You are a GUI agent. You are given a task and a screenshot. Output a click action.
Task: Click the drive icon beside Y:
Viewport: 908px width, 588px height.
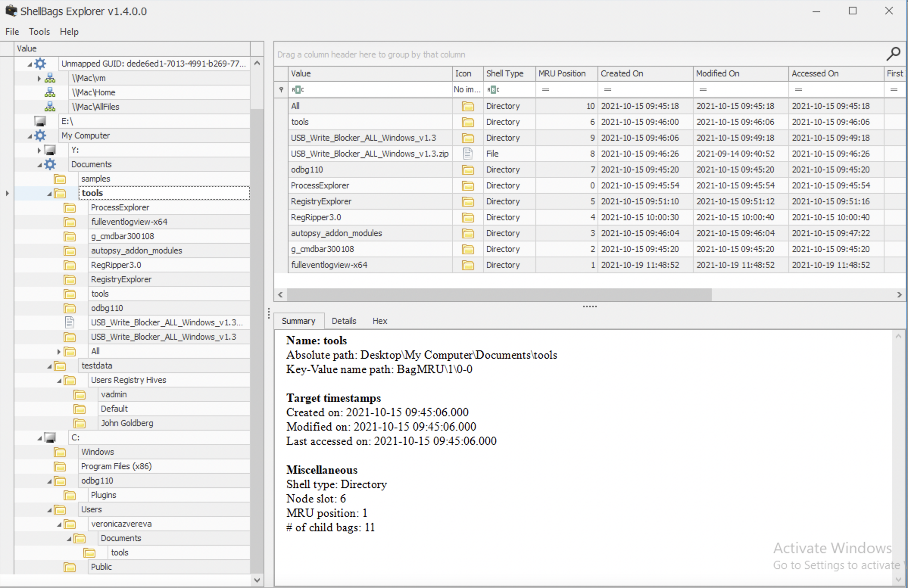click(x=50, y=150)
